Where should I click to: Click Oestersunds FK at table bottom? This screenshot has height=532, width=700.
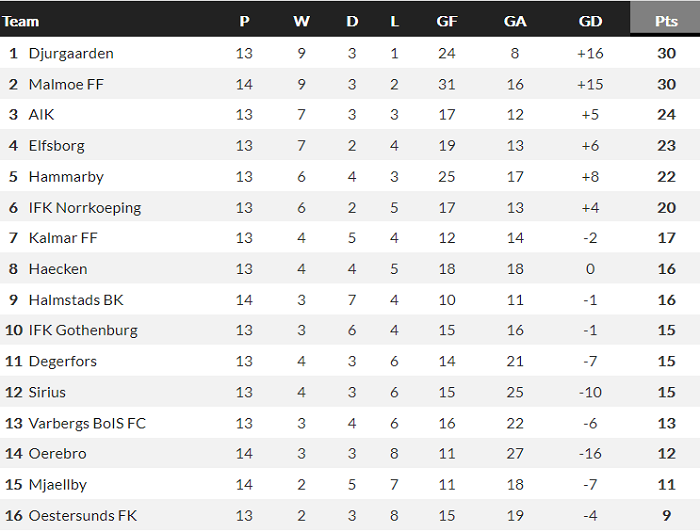point(83,516)
